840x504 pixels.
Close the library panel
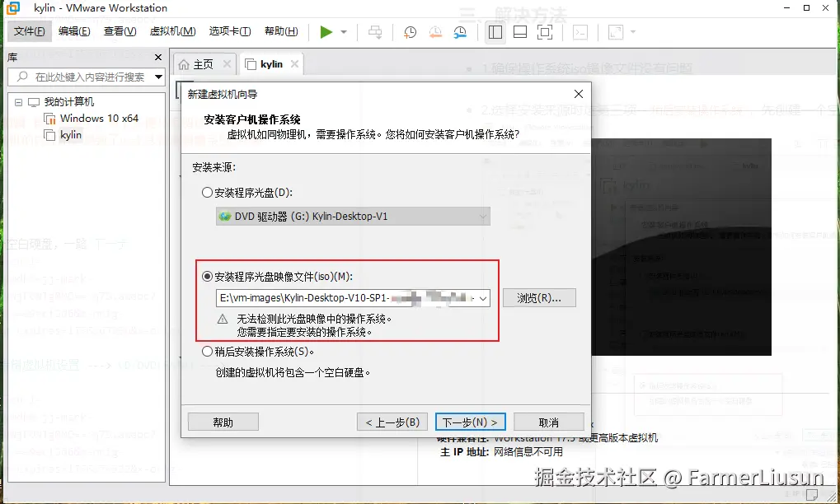pos(158,58)
